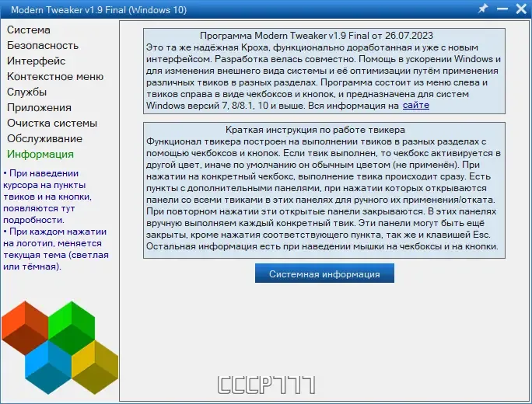Screen dimensions: 532x404
Task: Click the heading 'Краткая инструкция по работе твикера'
Action: point(315,130)
